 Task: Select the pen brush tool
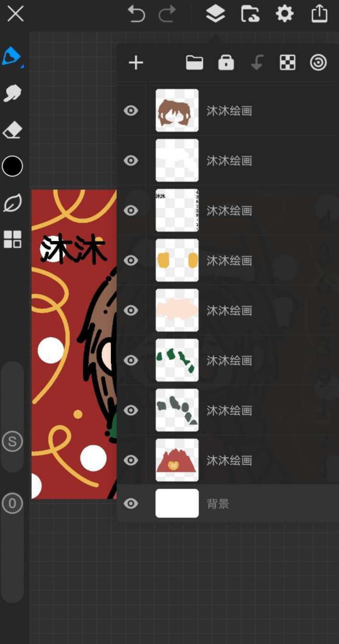[x=12, y=56]
